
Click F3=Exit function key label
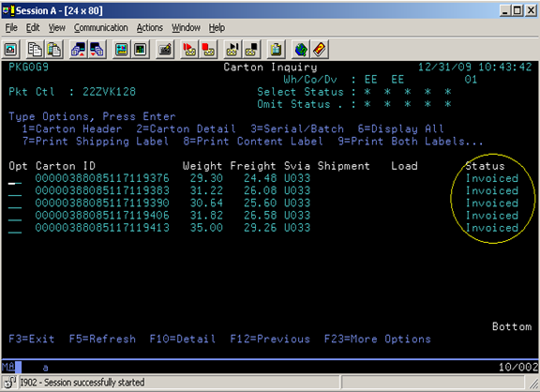pyautogui.click(x=31, y=339)
